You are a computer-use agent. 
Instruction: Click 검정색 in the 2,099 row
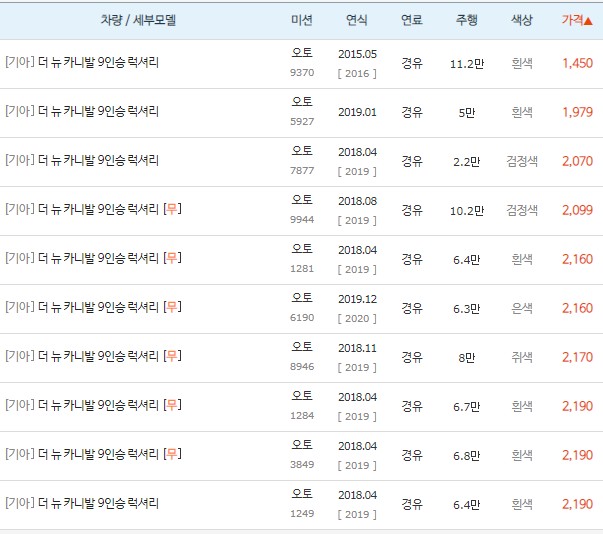522,210
